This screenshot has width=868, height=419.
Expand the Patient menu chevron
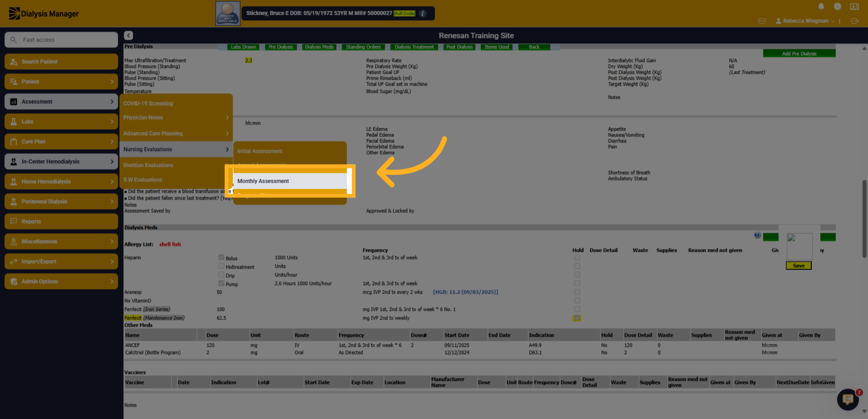(112, 82)
